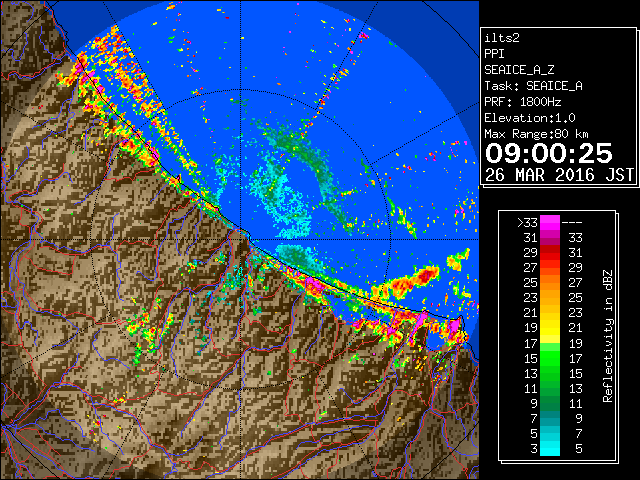Pick the red 29–31 dBZ legend color
Image resolution: width=640 pixels, height=480 pixels.
coord(550,253)
